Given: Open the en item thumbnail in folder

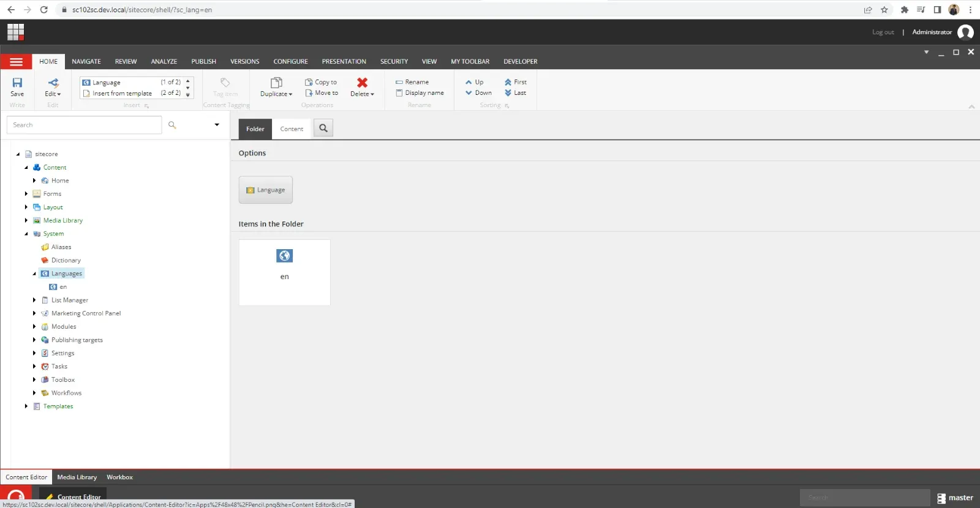Looking at the screenshot, I should [284, 272].
